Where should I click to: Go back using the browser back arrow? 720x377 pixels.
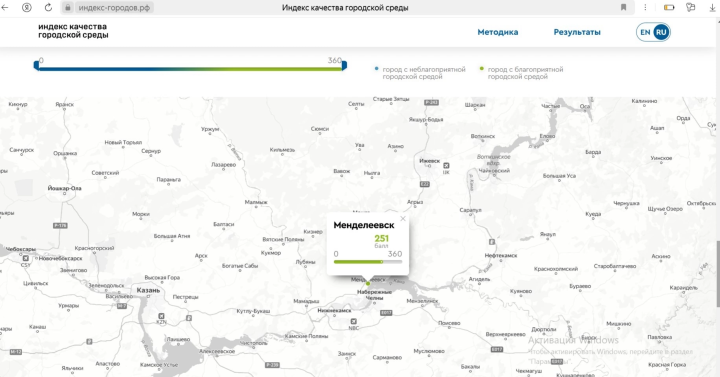5,7
